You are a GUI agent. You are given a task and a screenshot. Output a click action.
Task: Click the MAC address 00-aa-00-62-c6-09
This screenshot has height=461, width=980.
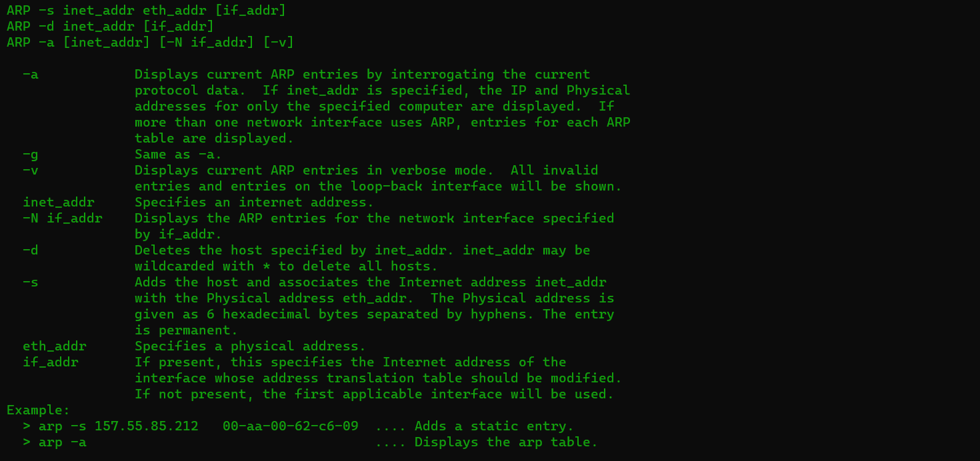[x=290, y=426]
